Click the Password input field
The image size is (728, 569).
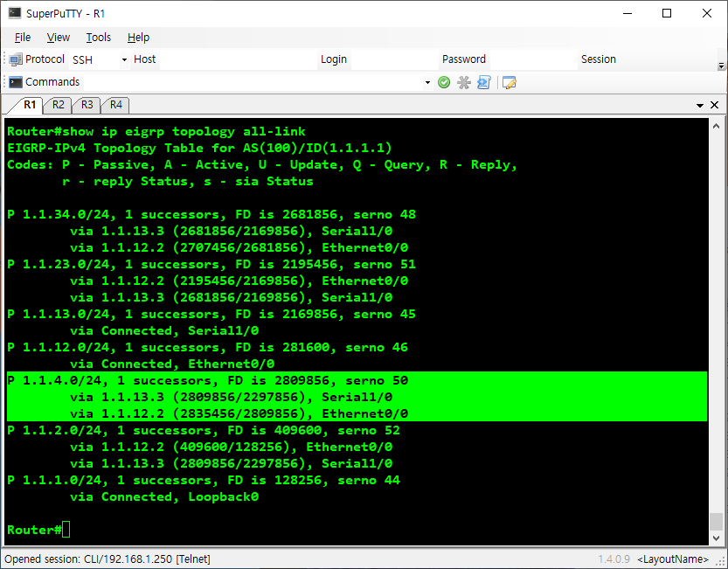tap(533, 59)
